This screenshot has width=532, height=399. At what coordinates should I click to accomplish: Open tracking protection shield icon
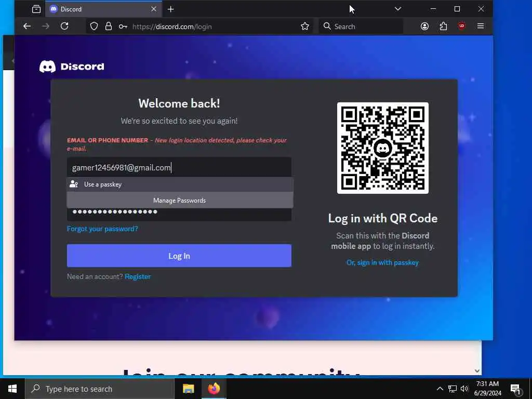point(94,26)
